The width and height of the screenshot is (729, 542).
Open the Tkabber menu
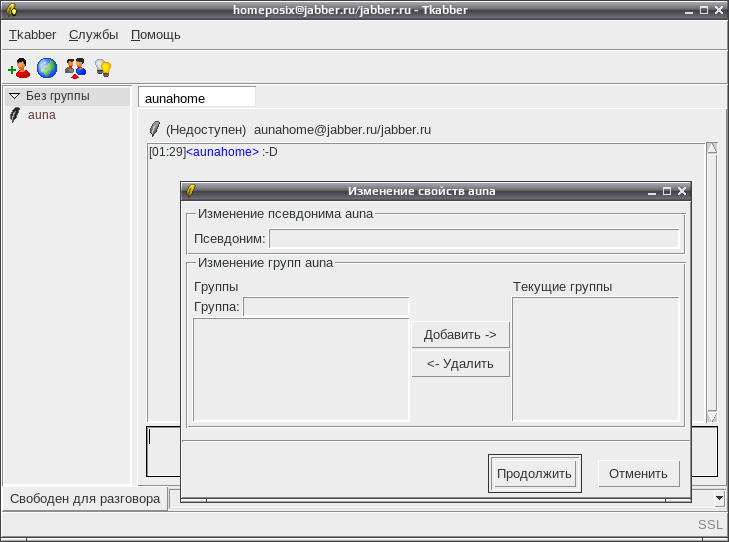[33, 35]
